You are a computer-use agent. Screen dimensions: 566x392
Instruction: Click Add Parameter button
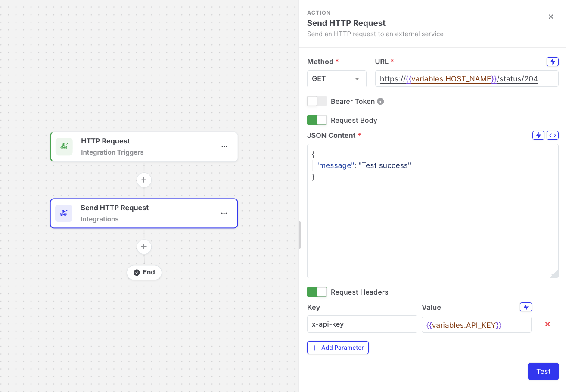(x=338, y=348)
